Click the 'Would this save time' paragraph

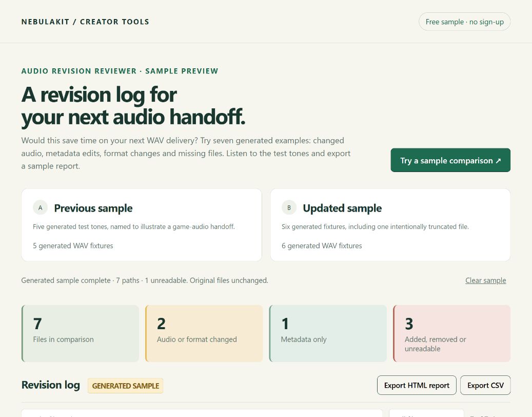(186, 153)
